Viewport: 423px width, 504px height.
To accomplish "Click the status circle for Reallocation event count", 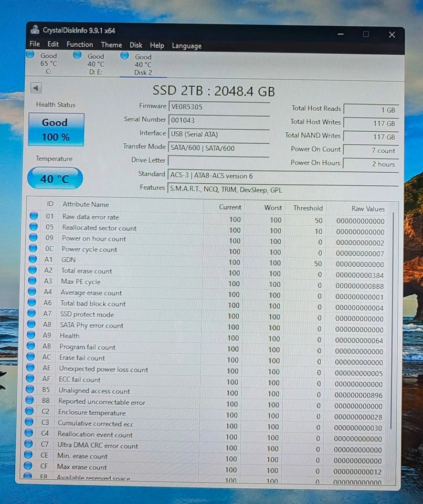I will (29, 433).
